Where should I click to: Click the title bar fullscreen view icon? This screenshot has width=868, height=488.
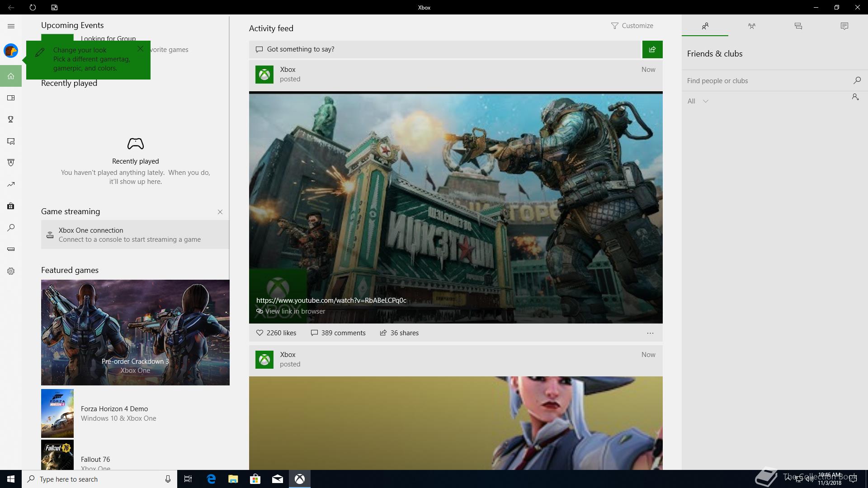(54, 7)
